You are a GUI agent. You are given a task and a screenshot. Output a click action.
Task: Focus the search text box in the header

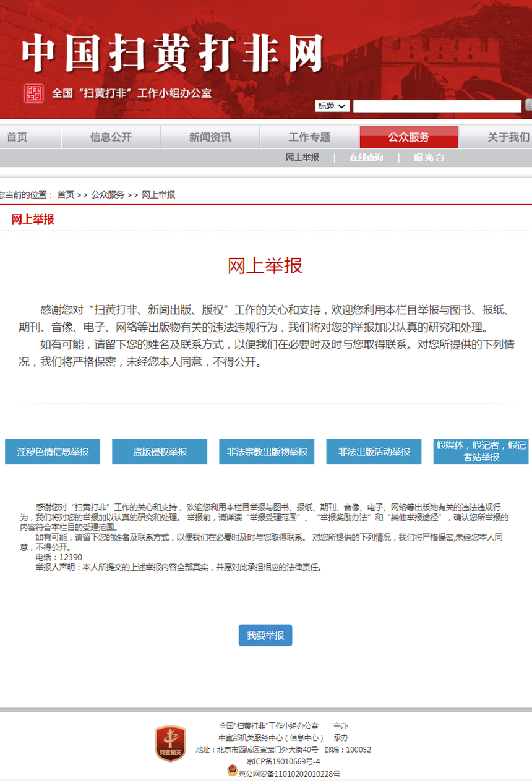(x=437, y=106)
